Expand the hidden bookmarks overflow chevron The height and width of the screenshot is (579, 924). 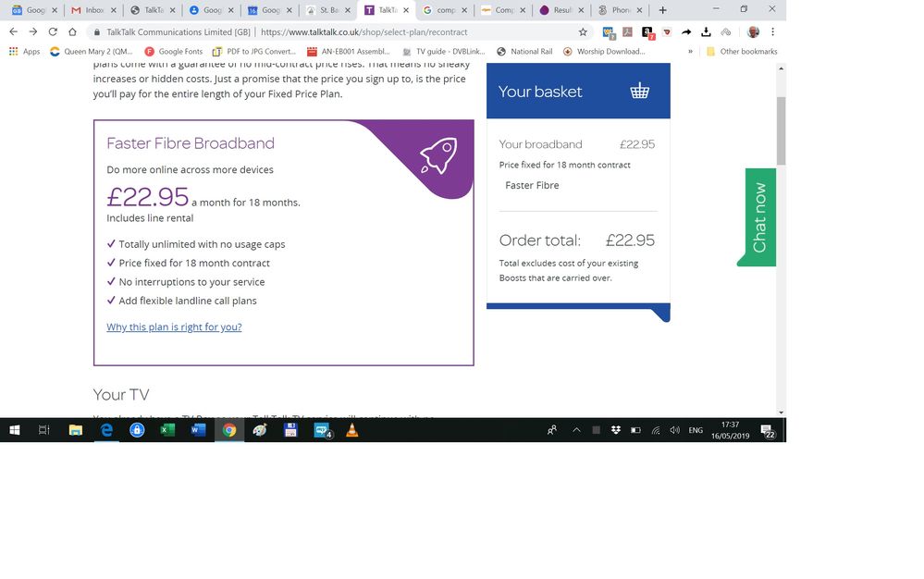690,52
